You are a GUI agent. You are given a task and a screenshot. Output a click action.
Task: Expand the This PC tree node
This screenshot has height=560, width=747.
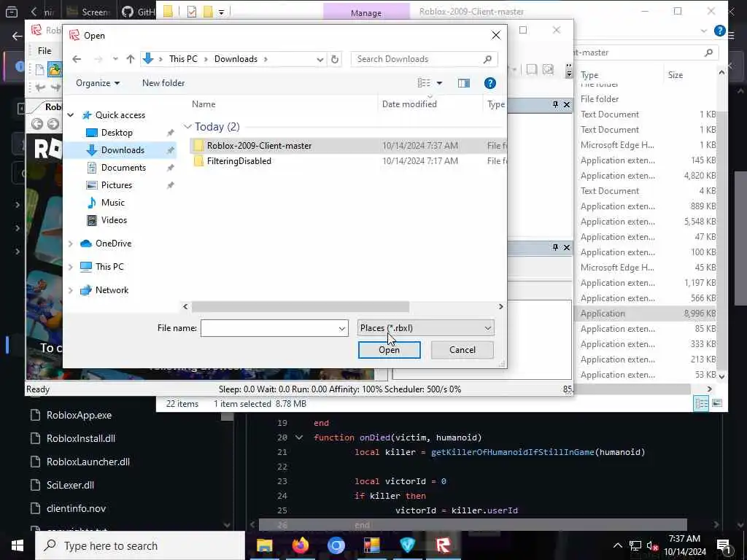click(x=71, y=267)
